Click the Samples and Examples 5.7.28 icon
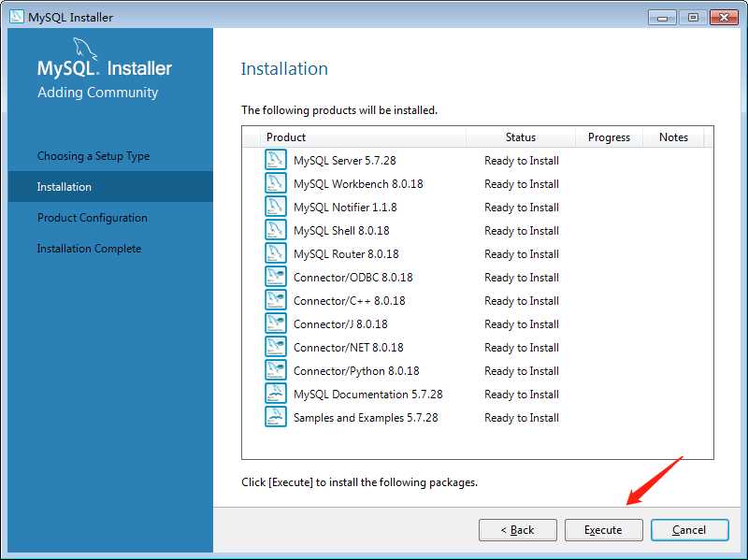The width and height of the screenshot is (748, 560). 276,417
